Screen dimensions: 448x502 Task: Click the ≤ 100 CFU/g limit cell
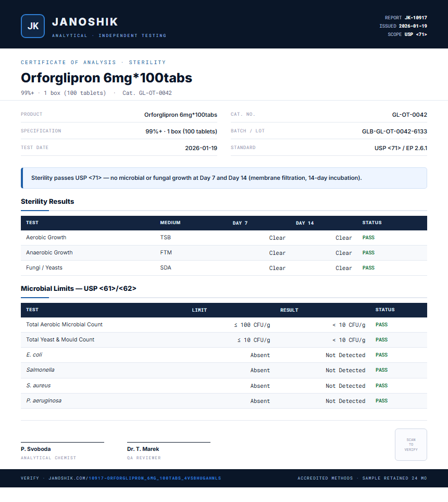252,325
